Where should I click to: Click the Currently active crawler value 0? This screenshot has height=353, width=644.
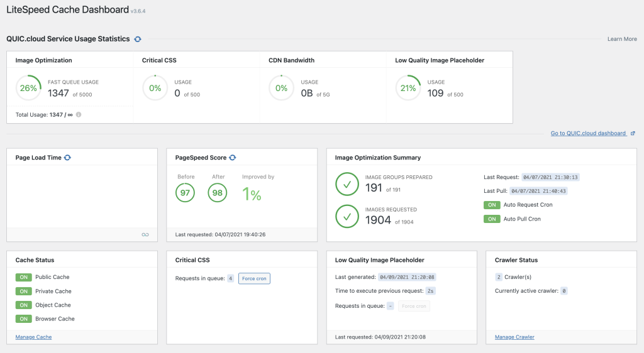click(x=564, y=291)
